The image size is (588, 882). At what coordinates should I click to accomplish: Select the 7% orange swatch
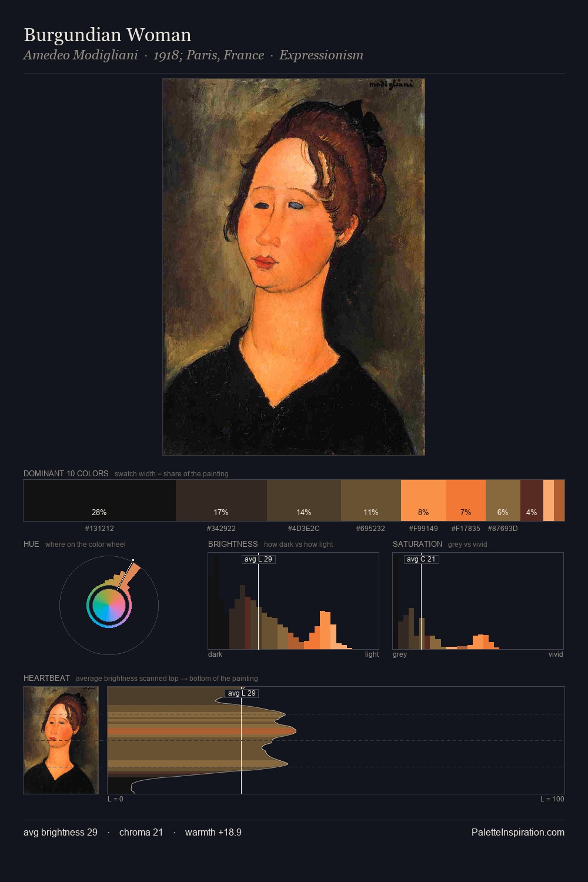[x=466, y=500]
